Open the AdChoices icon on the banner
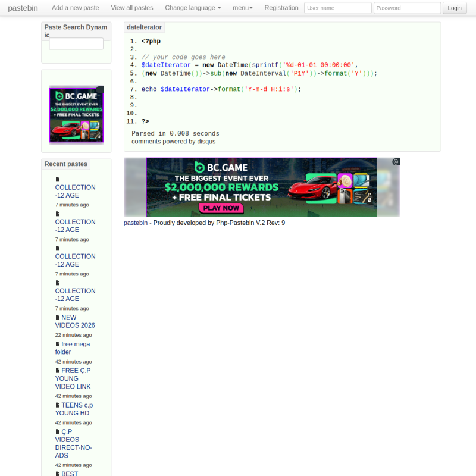 (396, 162)
